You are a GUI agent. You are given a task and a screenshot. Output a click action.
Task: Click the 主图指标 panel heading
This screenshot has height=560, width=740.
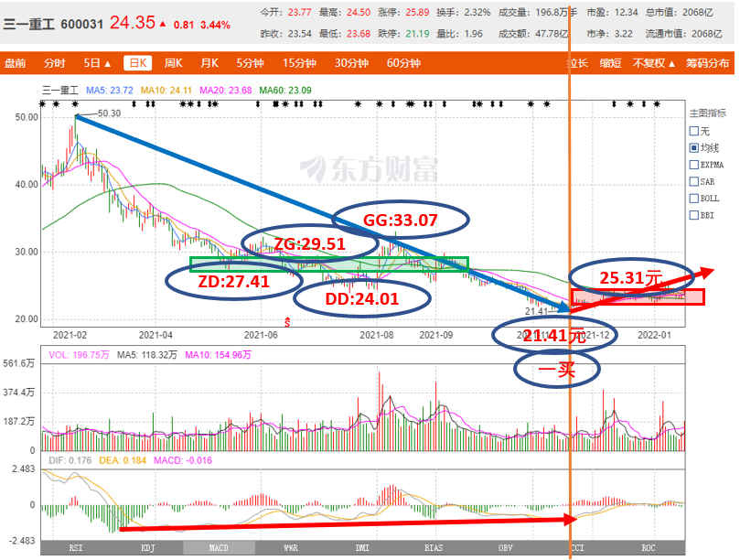tap(708, 113)
